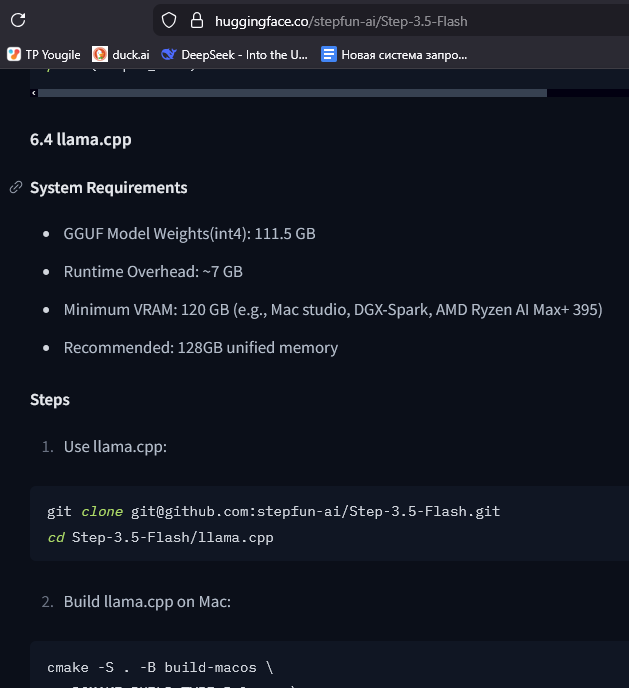Focus the huggingface.co address bar
The height and width of the screenshot is (688, 629).
[400, 20]
